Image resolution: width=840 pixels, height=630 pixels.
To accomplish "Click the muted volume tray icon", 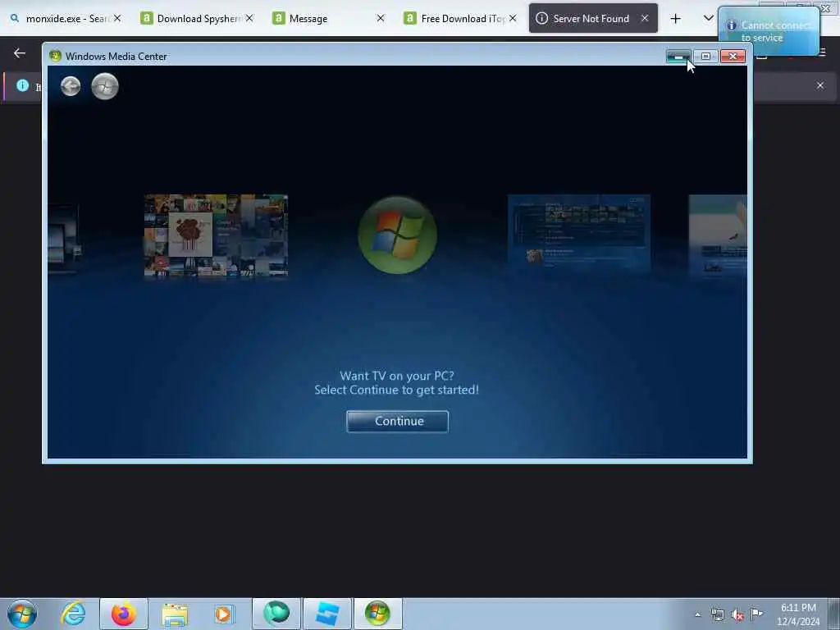I will [x=737, y=615].
